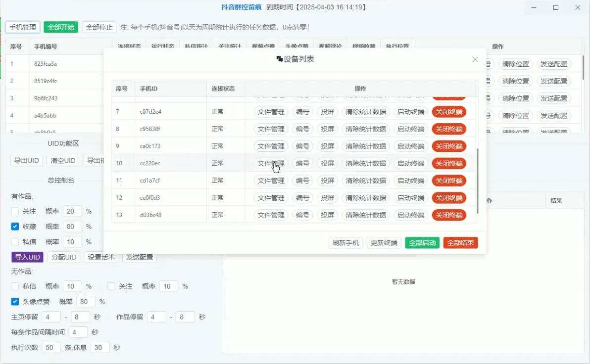Click purple 导入UID button
The height and width of the screenshot is (364, 590).
coord(27,257)
